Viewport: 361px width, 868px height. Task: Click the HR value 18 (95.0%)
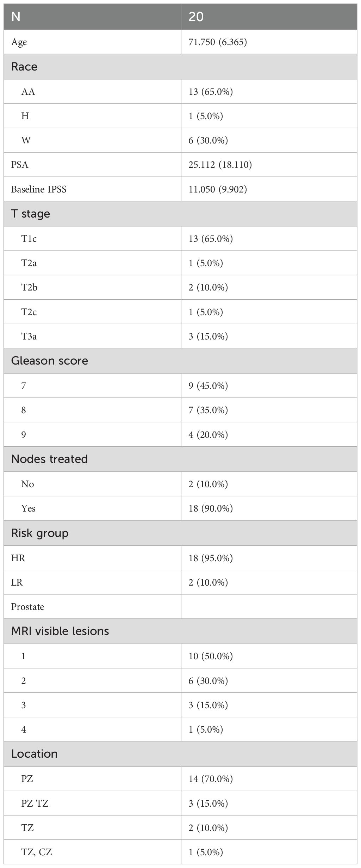point(211,558)
